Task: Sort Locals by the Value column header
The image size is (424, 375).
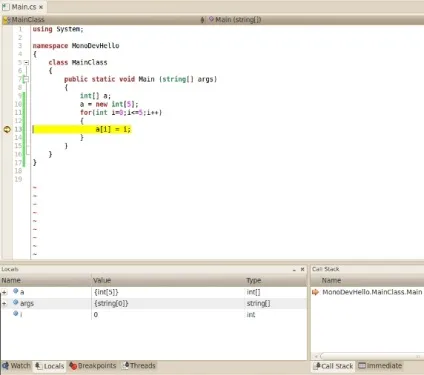Action: [x=168, y=280]
